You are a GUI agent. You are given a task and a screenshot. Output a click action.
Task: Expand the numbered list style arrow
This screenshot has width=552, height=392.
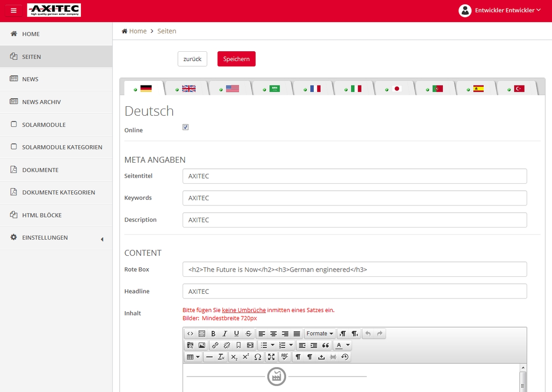[x=291, y=345]
